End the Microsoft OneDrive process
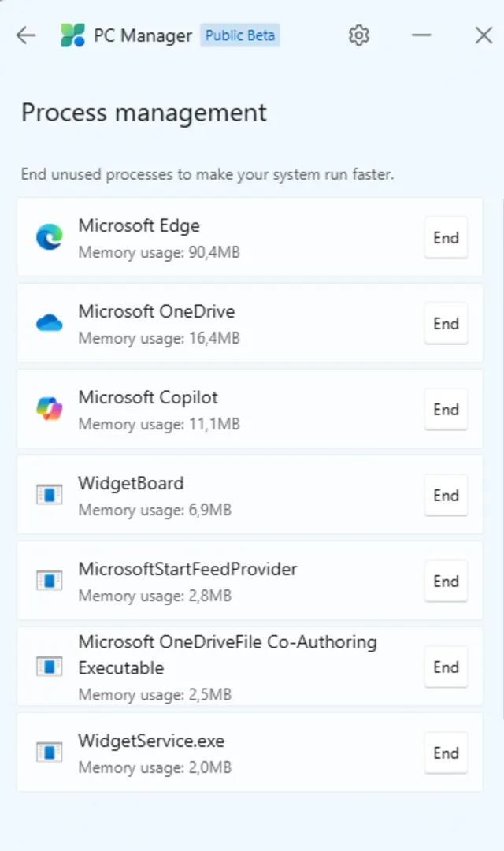504x851 pixels. pos(446,324)
